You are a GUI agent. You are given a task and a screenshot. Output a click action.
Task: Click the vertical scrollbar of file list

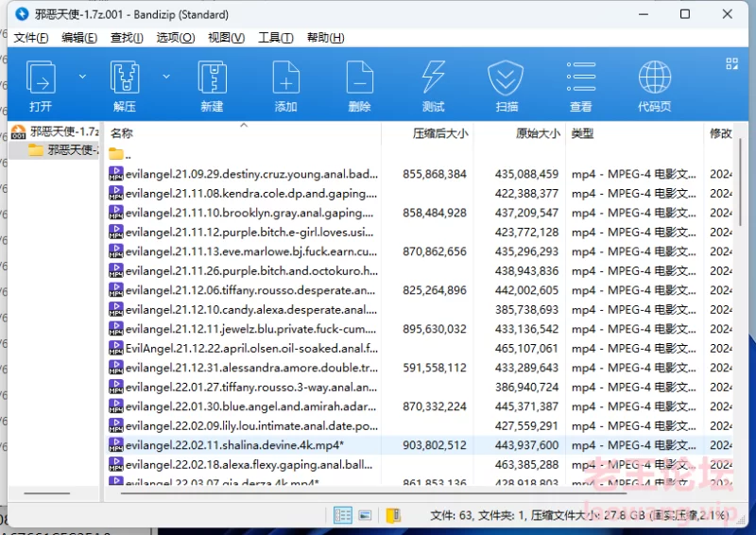[740, 181]
